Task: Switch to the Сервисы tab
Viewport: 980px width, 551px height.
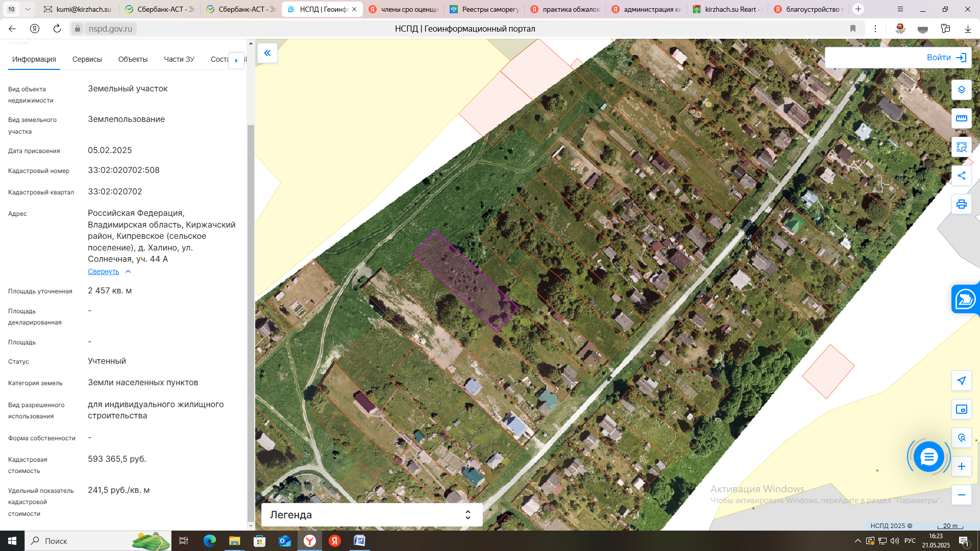Action: [x=87, y=59]
